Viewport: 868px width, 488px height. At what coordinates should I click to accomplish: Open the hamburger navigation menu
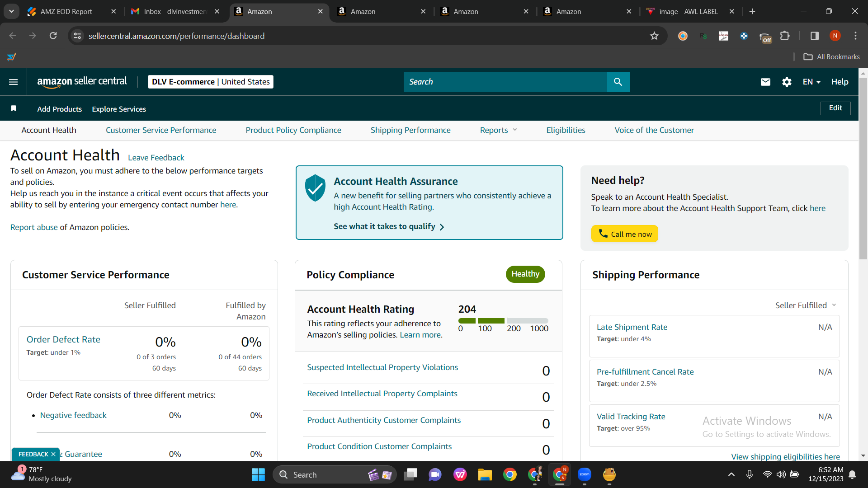(14, 82)
